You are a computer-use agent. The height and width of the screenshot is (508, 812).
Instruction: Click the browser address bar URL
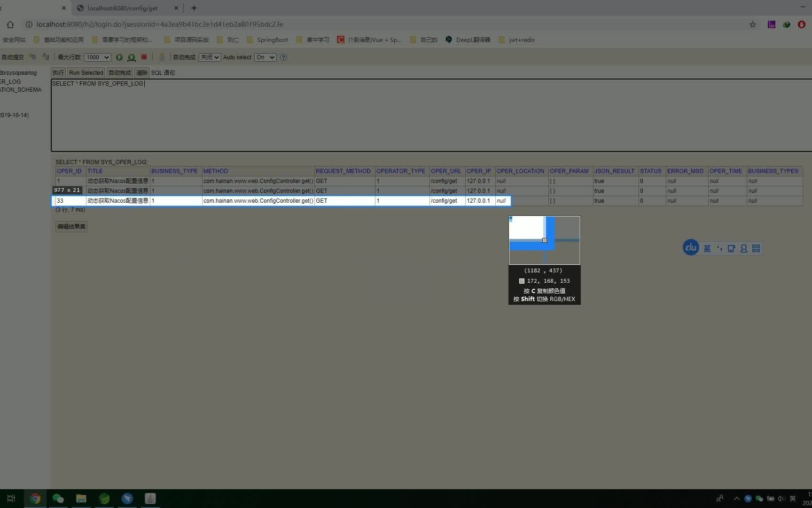click(160, 24)
